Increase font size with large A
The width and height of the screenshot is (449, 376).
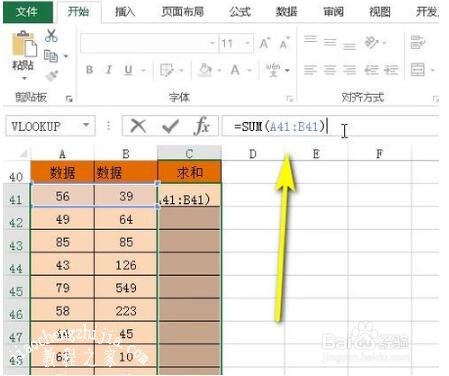[264, 43]
